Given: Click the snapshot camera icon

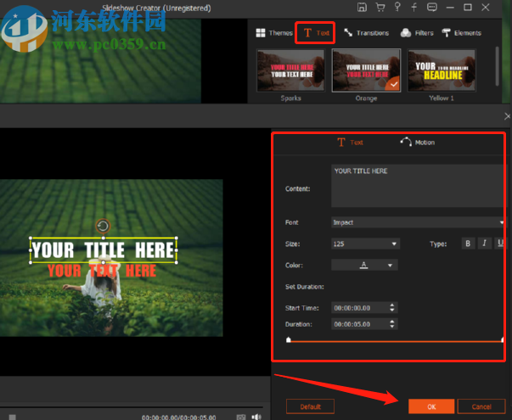Looking at the screenshot, I should tap(241, 417).
